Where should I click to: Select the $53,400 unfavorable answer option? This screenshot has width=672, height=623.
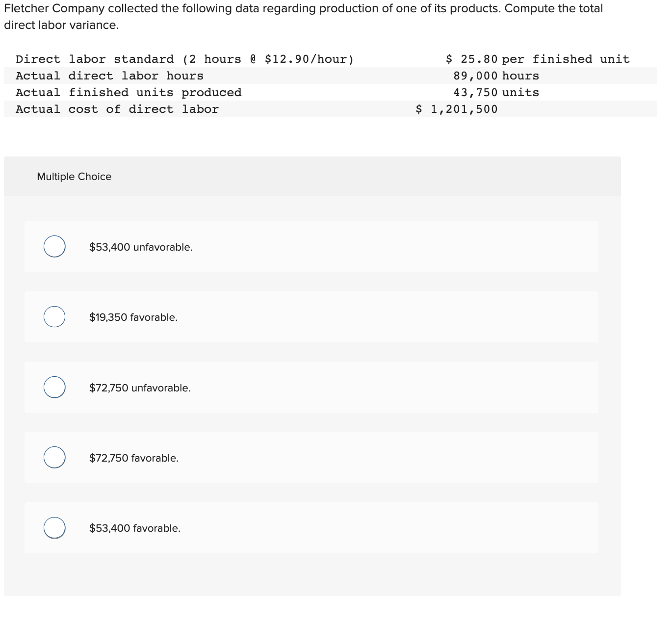coord(54,246)
